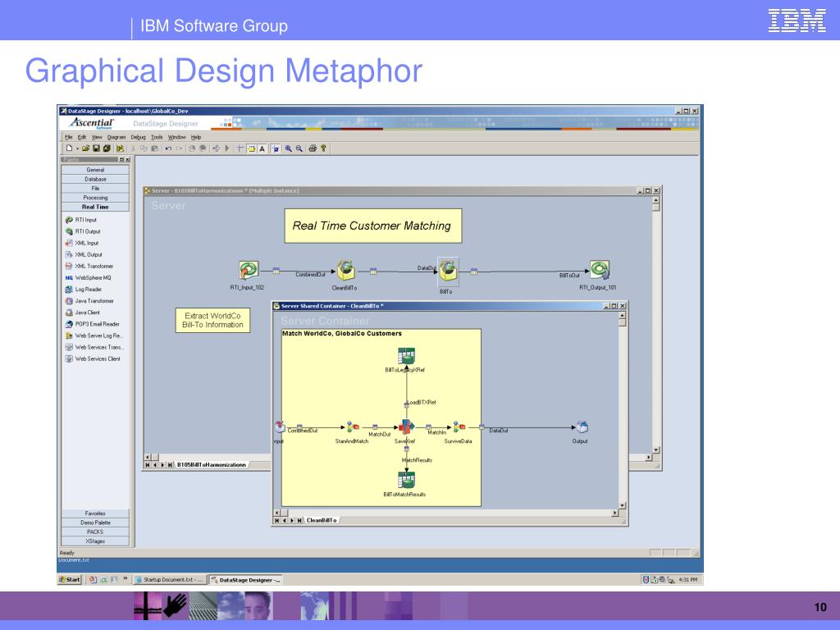Pick the Java Client stage
Screen dimensions: 840x630
(x=83, y=313)
